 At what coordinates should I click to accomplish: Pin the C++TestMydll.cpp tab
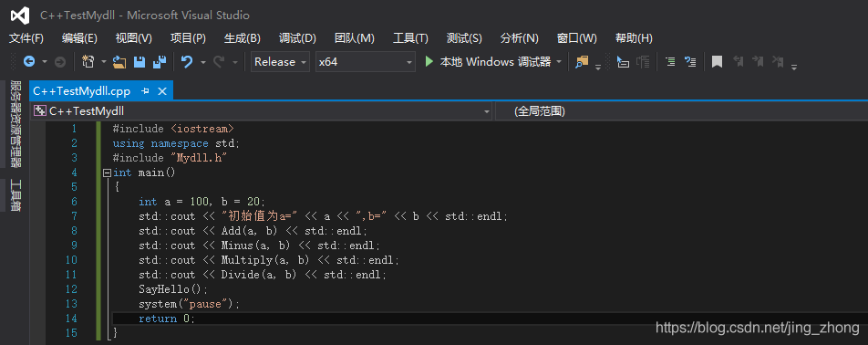tap(146, 91)
